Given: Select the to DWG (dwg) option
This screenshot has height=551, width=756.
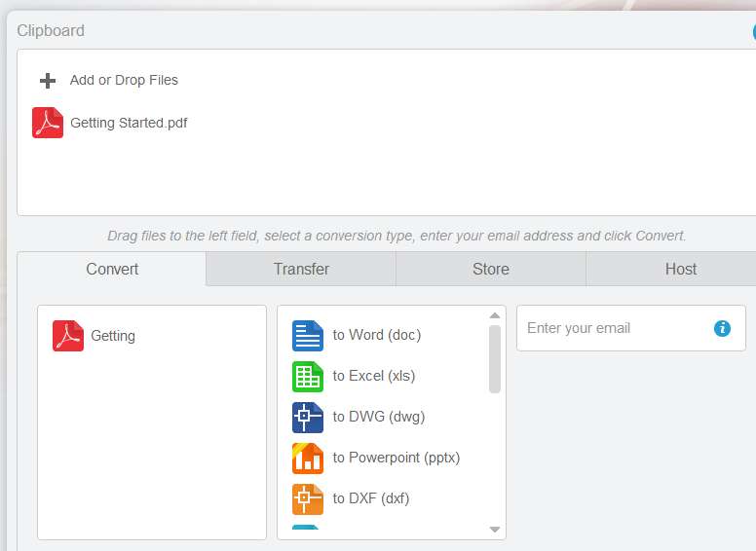Looking at the screenshot, I should (378, 417).
